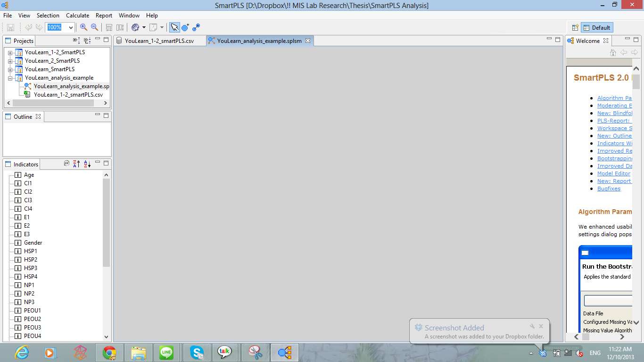
Task: Open the Calculate menu
Action: click(78, 16)
